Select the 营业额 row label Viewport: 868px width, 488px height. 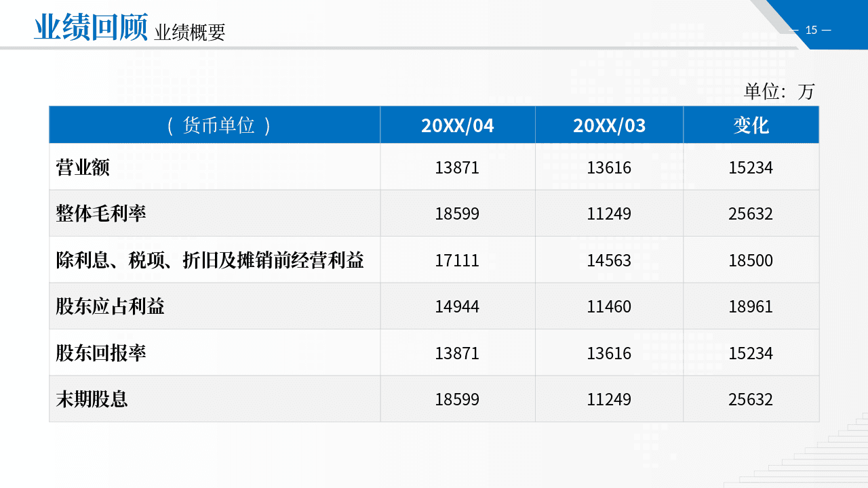pos(83,167)
